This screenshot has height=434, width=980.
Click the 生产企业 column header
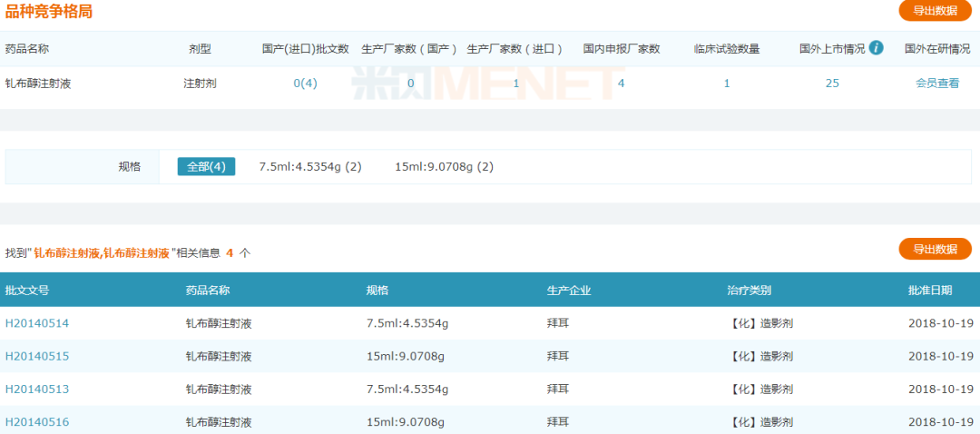pyautogui.click(x=569, y=291)
